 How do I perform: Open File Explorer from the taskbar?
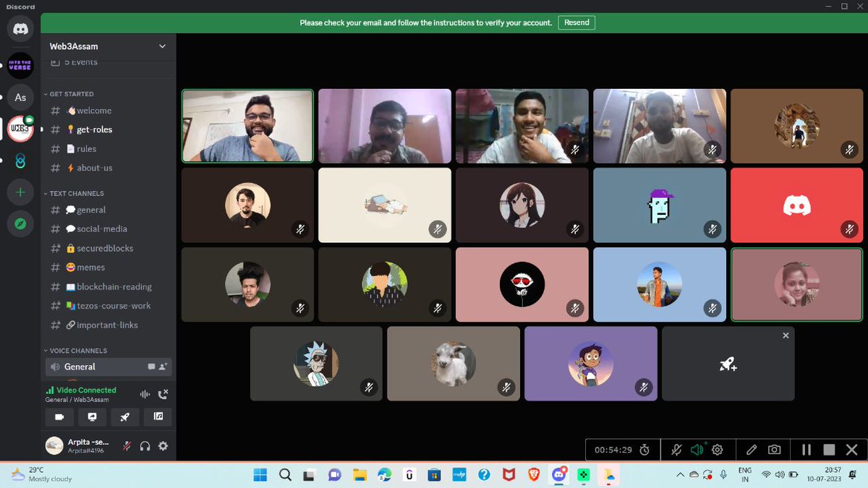coord(359,475)
